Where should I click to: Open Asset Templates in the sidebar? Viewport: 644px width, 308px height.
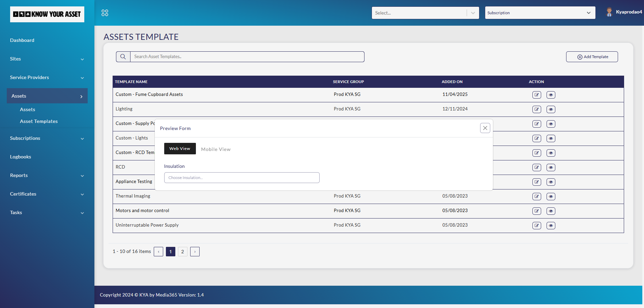point(39,121)
